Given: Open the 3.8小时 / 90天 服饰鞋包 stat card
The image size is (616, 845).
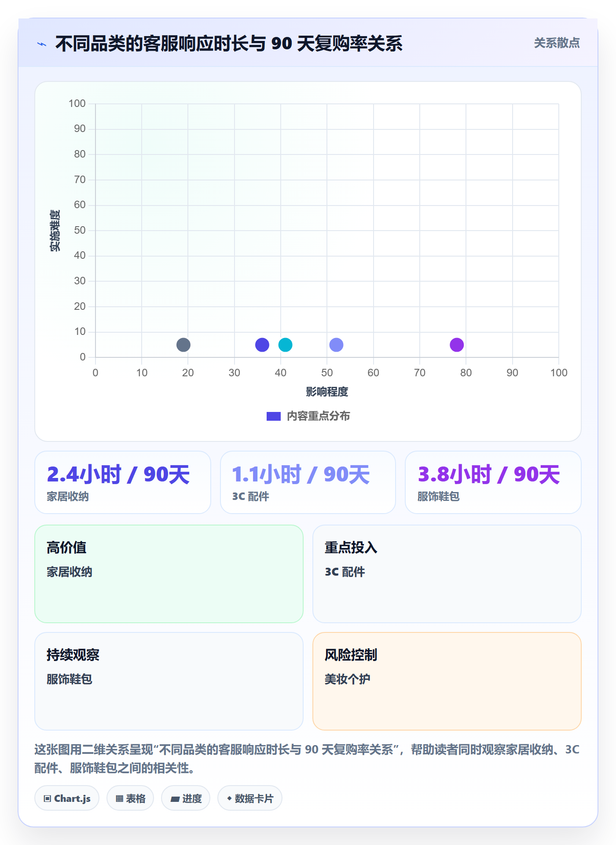Looking at the screenshot, I should pyautogui.click(x=493, y=482).
